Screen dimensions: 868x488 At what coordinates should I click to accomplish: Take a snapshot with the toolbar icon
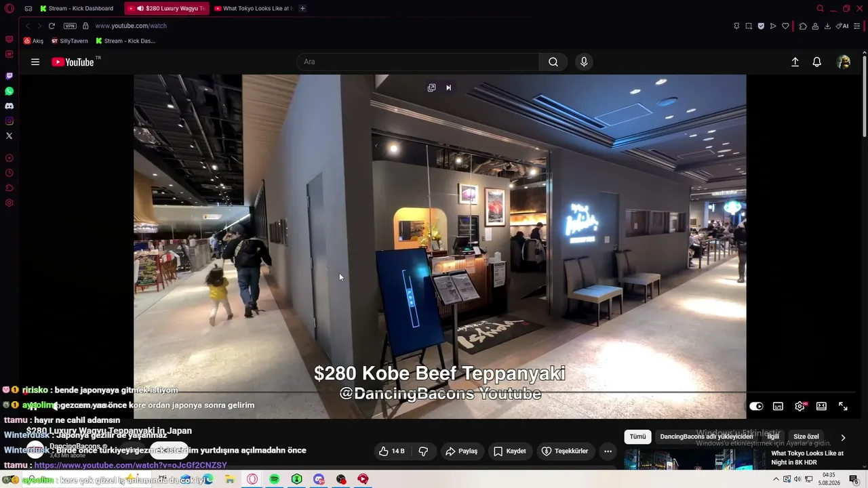point(749,26)
